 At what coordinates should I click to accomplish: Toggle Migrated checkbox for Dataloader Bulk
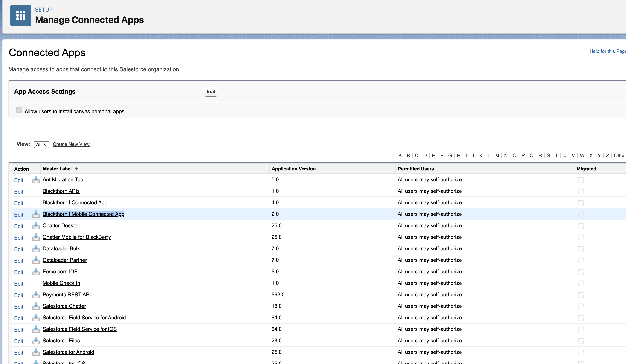581,249
